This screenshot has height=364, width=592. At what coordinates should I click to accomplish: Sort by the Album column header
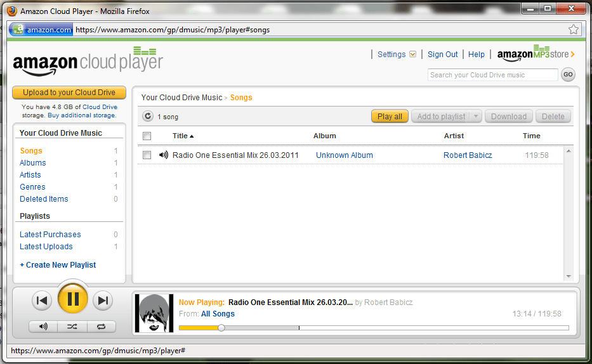pos(325,136)
